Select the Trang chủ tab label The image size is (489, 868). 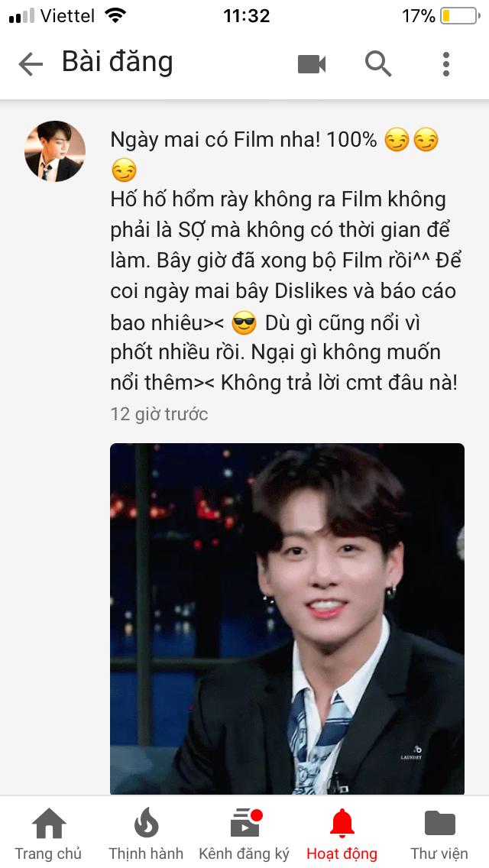(x=48, y=853)
